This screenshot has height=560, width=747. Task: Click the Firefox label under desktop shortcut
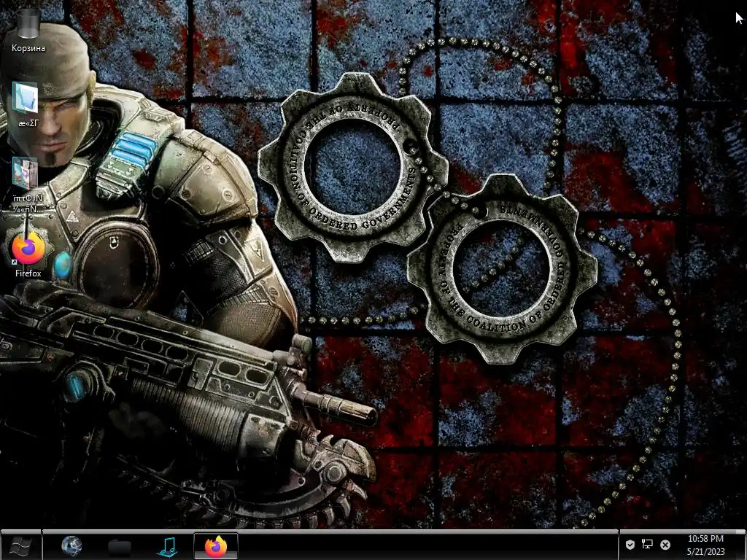pos(28,273)
